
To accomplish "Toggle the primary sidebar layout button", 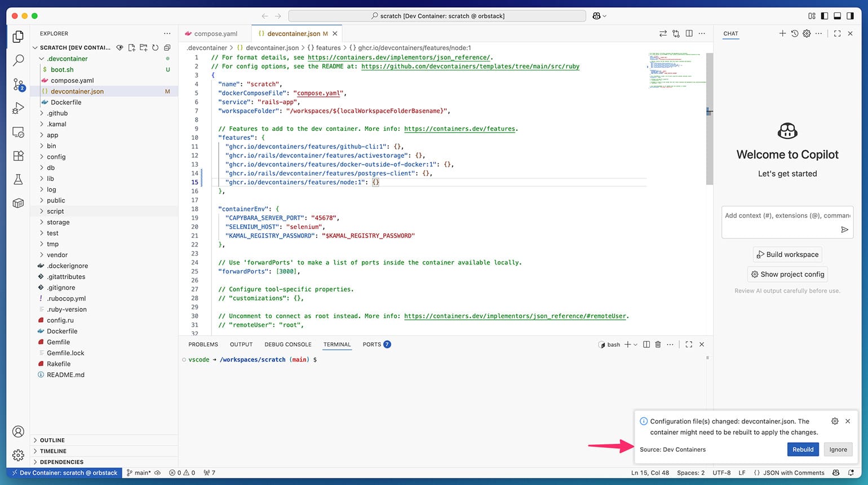I will pyautogui.click(x=825, y=16).
